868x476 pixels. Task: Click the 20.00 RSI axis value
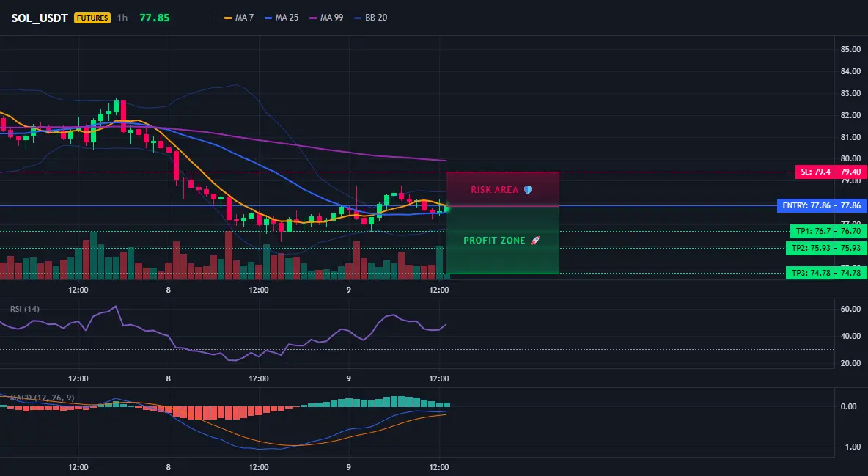(x=850, y=363)
